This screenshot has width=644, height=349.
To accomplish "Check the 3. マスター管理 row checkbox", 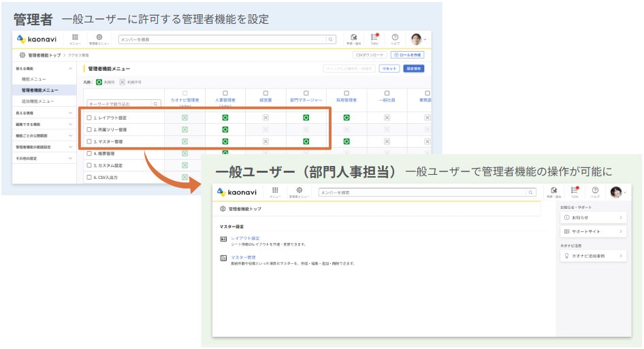I will (x=89, y=142).
